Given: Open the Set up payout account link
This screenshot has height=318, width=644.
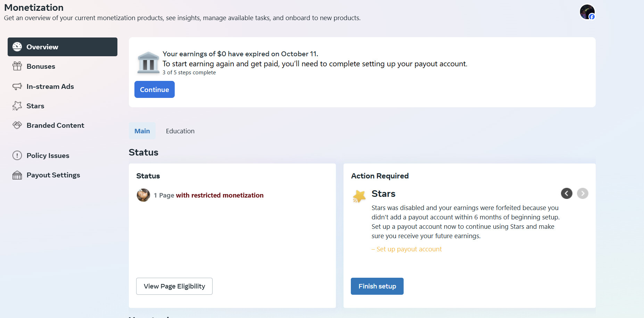Looking at the screenshot, I should (409, 249).
